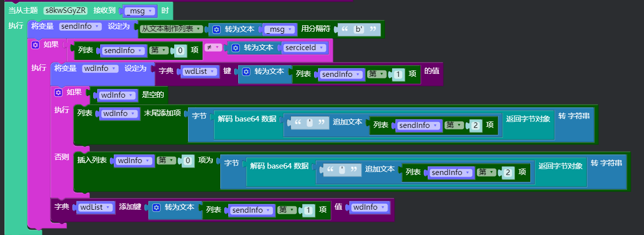The width and height of the screenshot is (644, 235).
Task: Edit quote text field in 插入列表 row
Action: point(342,169)
